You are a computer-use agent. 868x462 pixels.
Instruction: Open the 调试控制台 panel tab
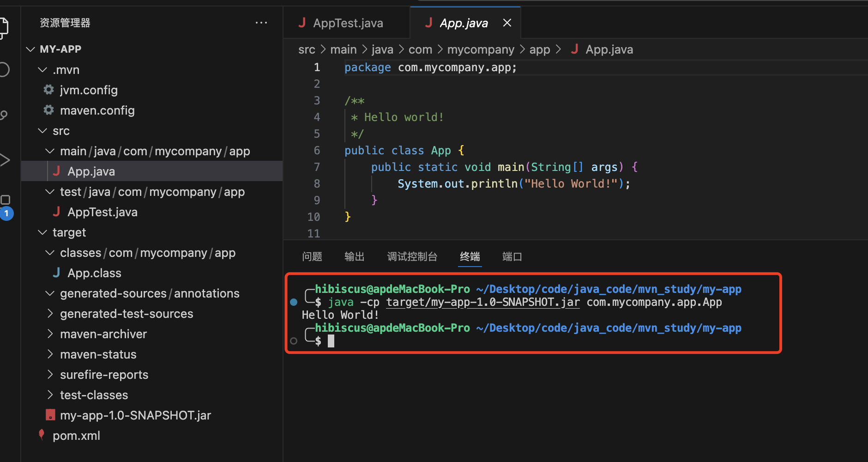tap(412, 256)
